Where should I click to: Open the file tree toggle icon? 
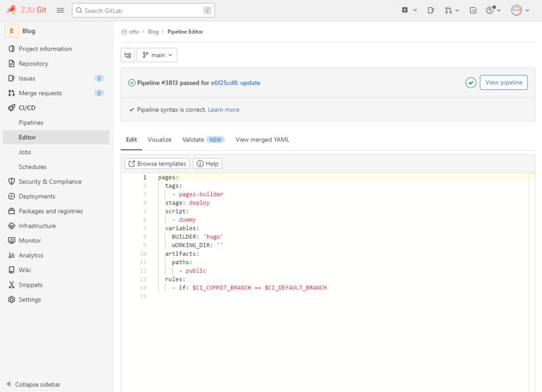pos(128,55)
